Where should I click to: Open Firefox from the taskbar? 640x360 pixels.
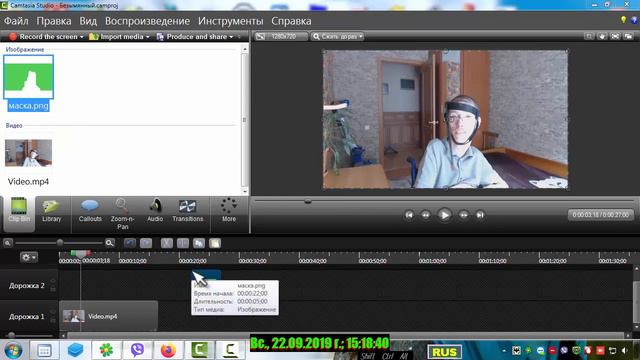tap(168, 350)
